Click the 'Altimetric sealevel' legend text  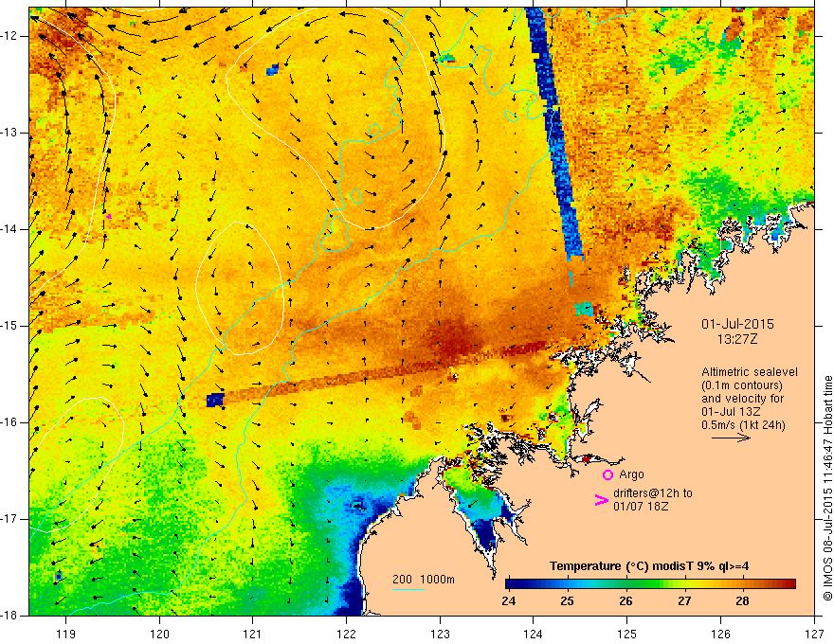click(750, 372)
